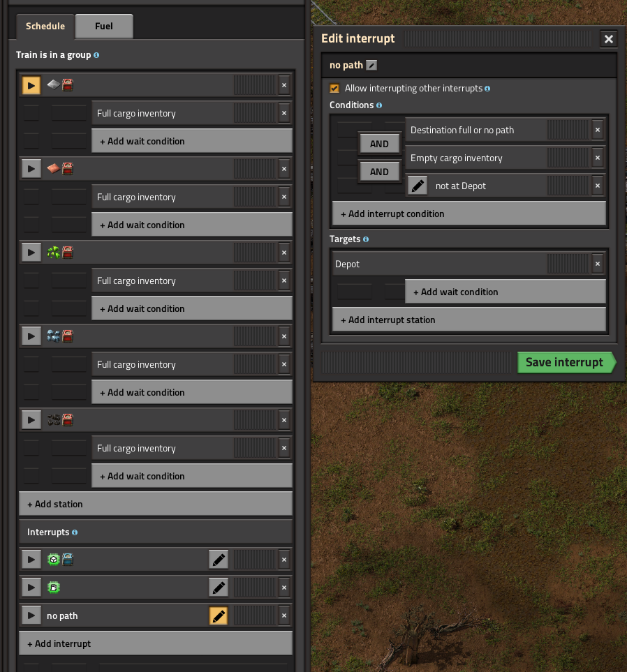Click the go-to arrow for uranium ore station

(31, 253)
